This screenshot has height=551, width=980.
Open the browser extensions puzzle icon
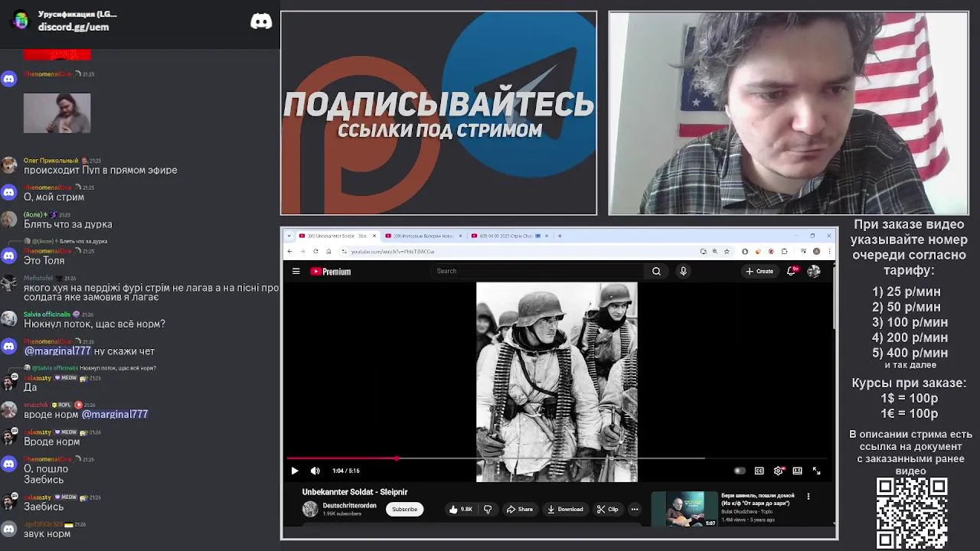(x=784, y=251)
